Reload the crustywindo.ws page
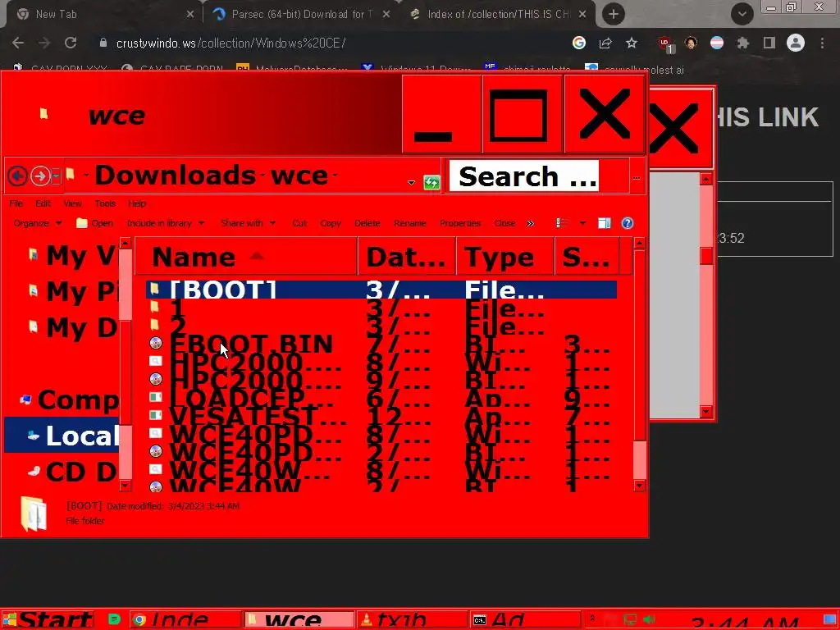840x630 pixels. (x=71, y=43)
